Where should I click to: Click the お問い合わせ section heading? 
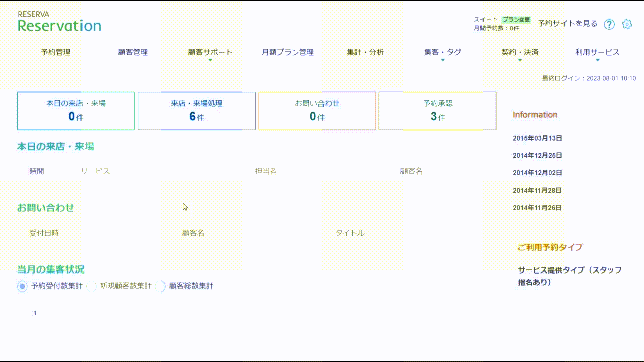tap(46, 208)
